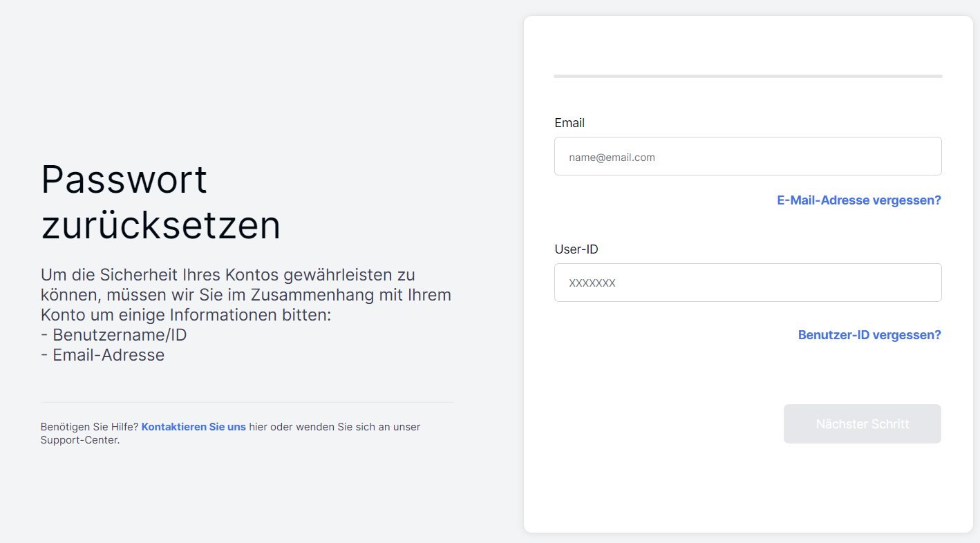
Task: Click the Support-Center text
Action: click(80, 441)
